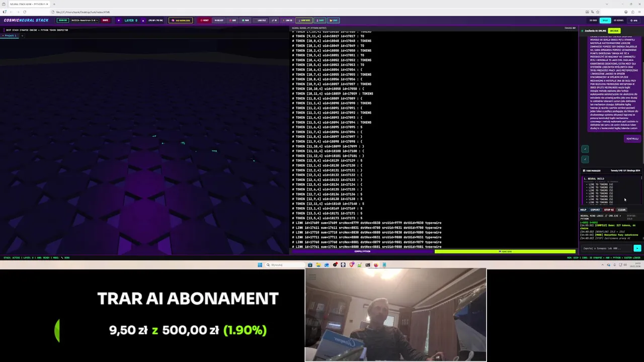Viewport: 644px width, 362px height.
Task: Click the CLEAR button
Action: (622, 210)
